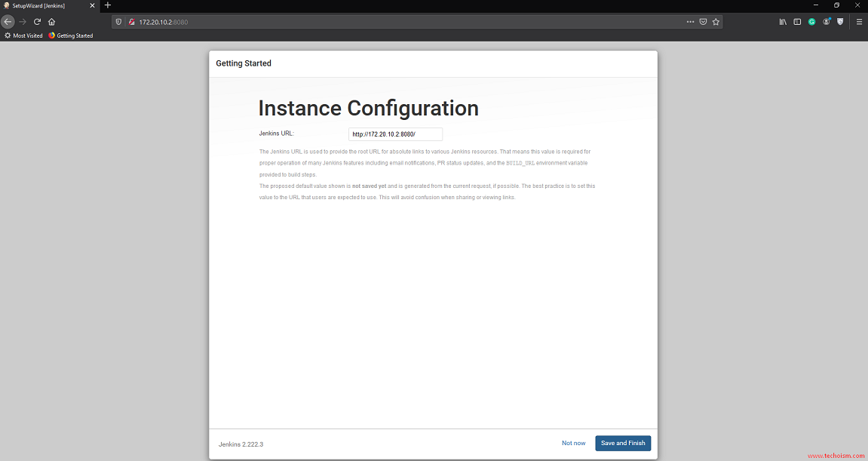
Task: Restore down the Firefox window
Action: (x=836, y=5)
